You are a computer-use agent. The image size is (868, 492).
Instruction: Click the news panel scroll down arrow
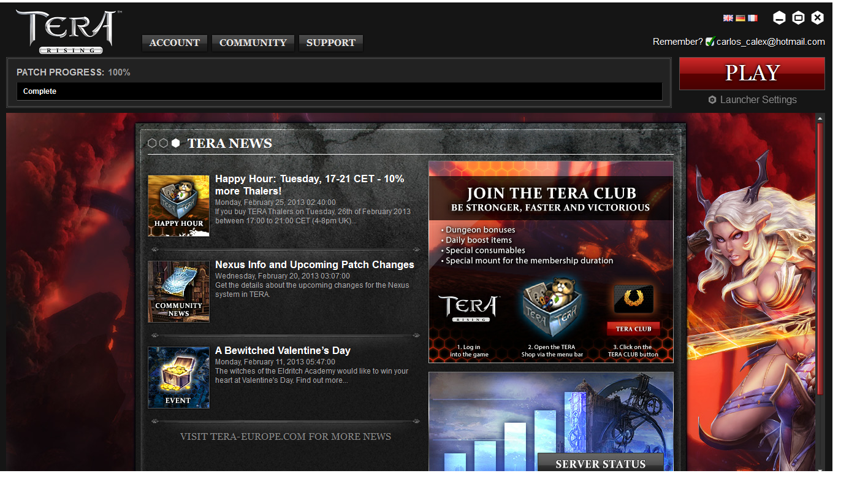[x=820, y=470]
